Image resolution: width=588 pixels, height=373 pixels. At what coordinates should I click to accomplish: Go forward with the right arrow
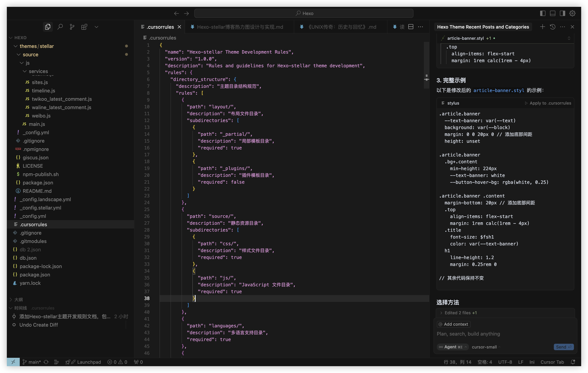point(186,13)
